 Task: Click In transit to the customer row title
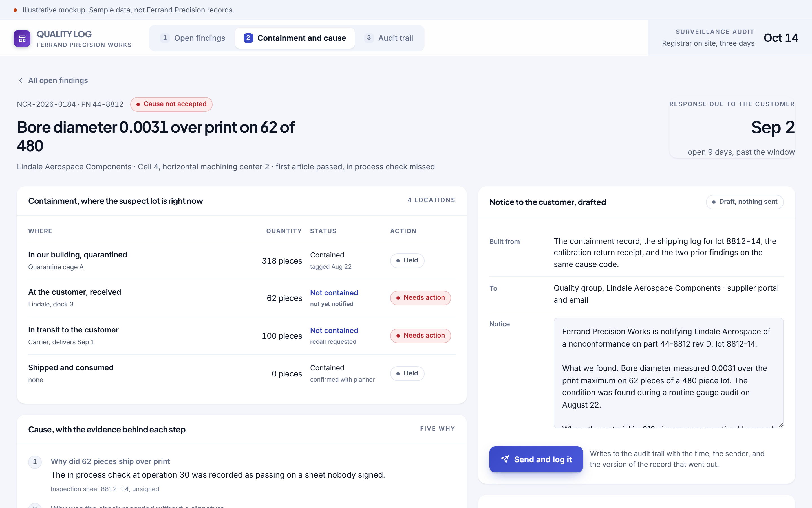(x=73, y=330)
